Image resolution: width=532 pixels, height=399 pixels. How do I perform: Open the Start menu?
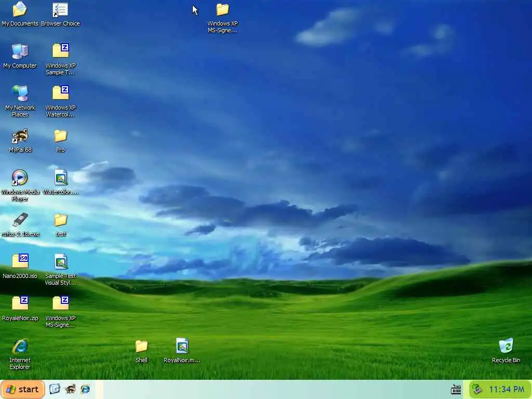pyautogui.click(x=23, y=389)
